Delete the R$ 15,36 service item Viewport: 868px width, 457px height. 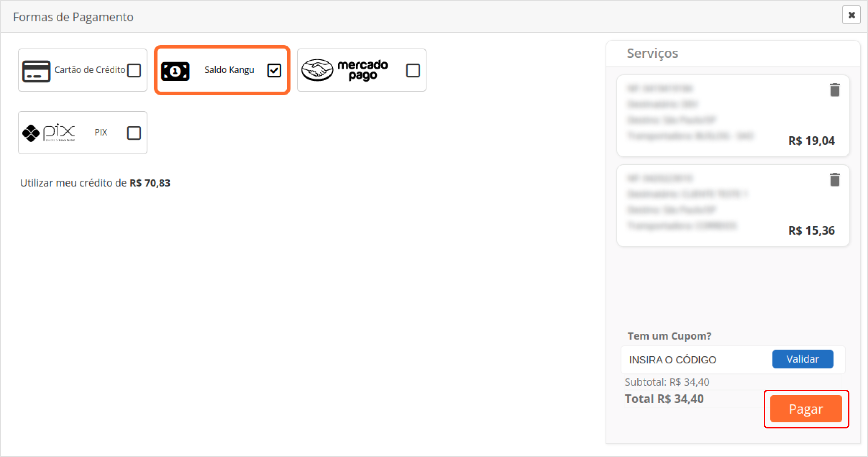[x=835, y=180]
